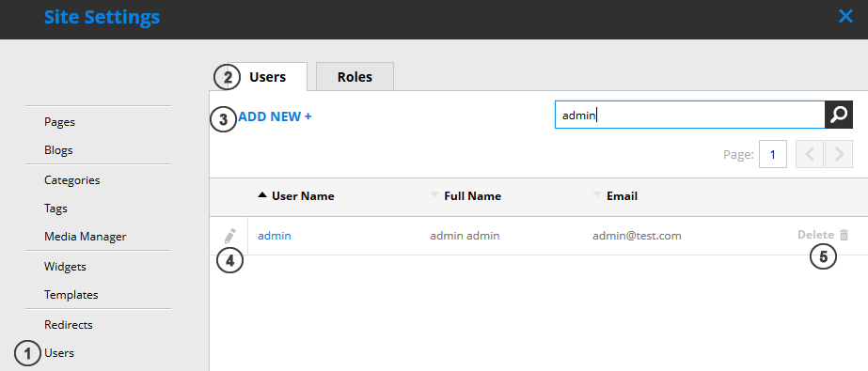Screen dimensions: 868x371
Task: Edit admin user via pencil icon
Action: (229, 236)
